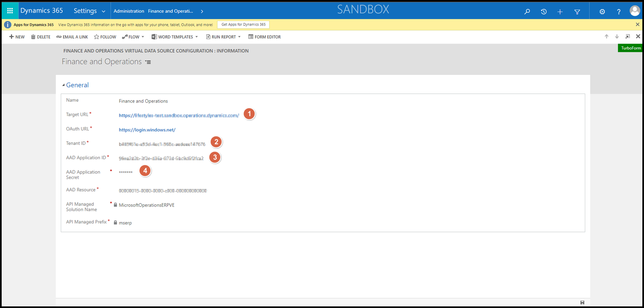
Task: Click the green TurboForm button
Action: 631,48
